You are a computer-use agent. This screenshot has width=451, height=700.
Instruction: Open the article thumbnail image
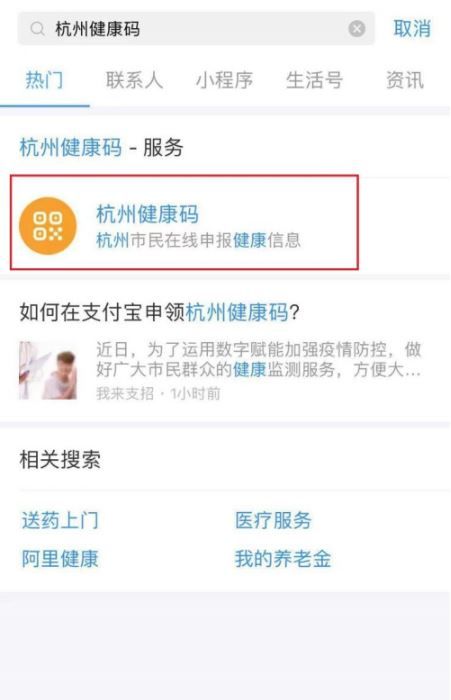48,370
